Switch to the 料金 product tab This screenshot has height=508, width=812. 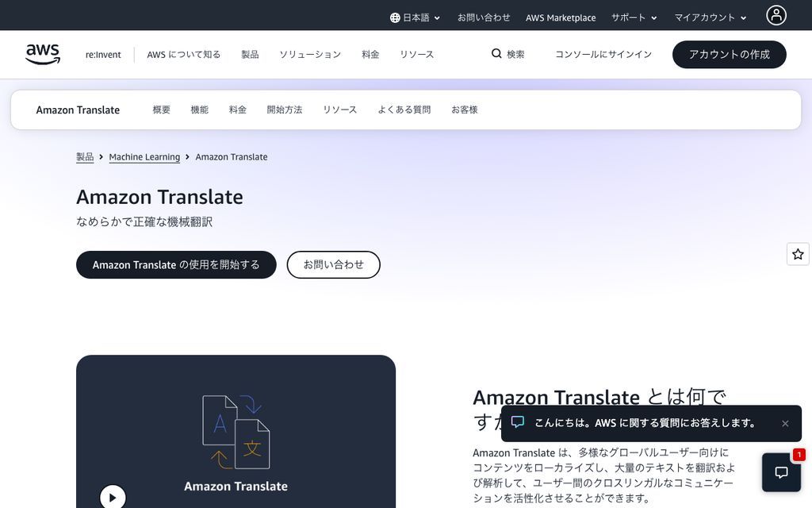(238, 110)
